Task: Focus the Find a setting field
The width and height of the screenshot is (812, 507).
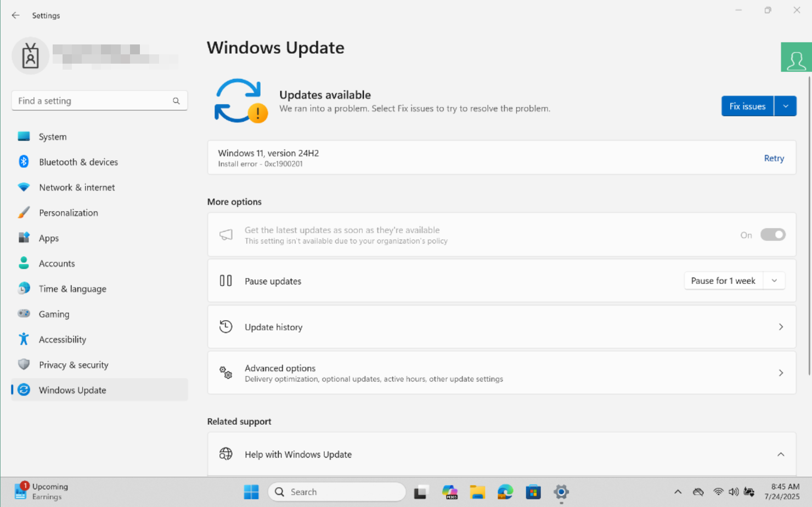Action: 99,101
